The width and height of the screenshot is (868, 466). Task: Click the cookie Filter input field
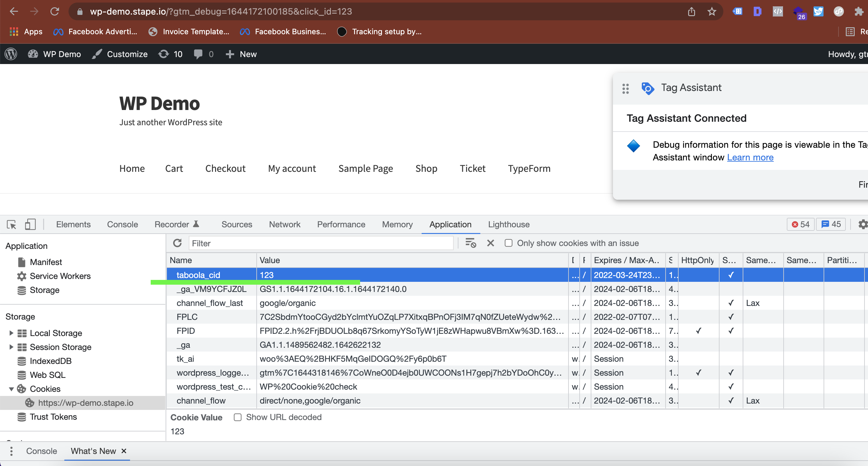pos(321,243)
